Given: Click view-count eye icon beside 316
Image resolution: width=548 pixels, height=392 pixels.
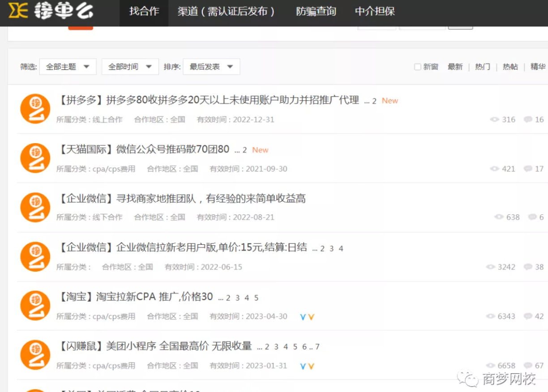Looking at the screenshot, I should tap(495, 119).
